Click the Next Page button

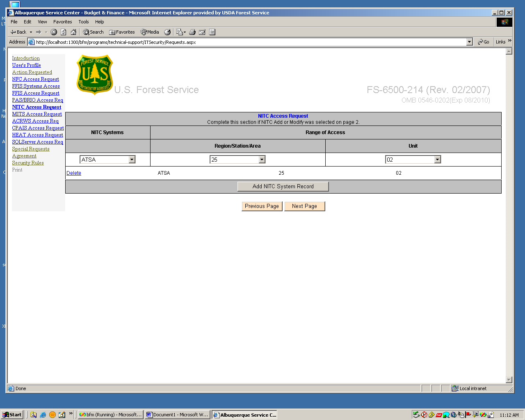point(304,206)
